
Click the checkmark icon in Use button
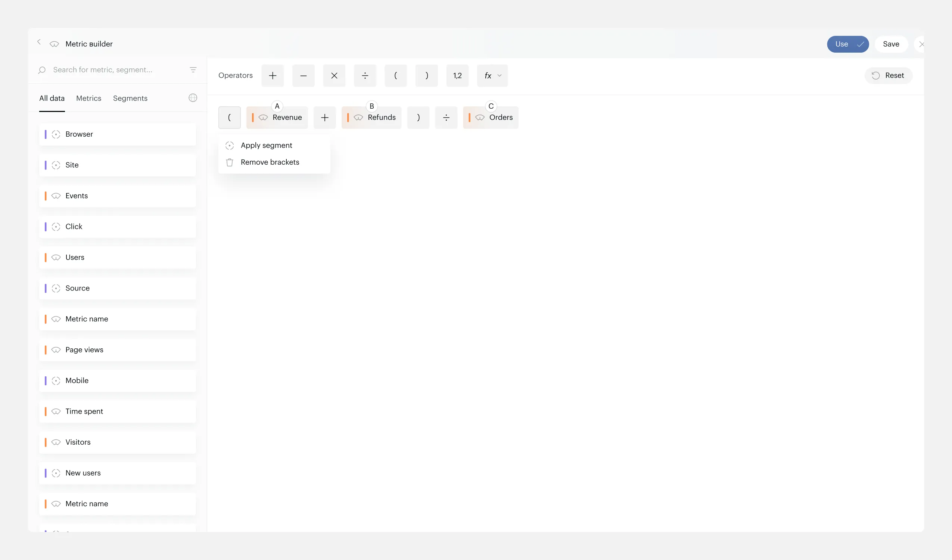[861, 44]
